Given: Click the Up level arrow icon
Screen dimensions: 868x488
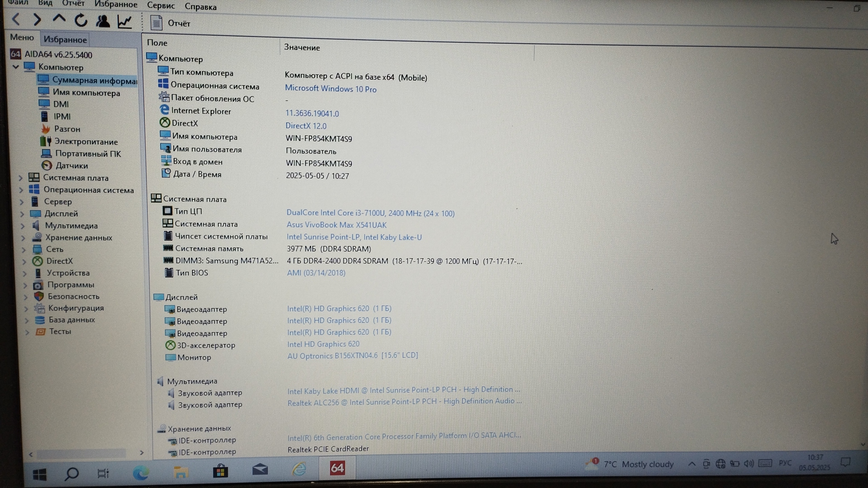Looking at the screenshot, I should 59,19.
